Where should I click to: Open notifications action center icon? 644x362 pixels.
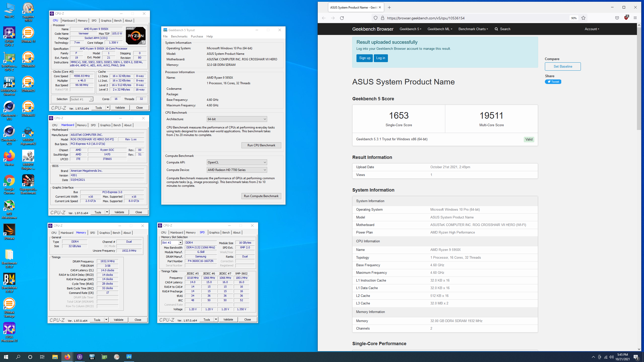pyautogui.click(x=636, y=357)
